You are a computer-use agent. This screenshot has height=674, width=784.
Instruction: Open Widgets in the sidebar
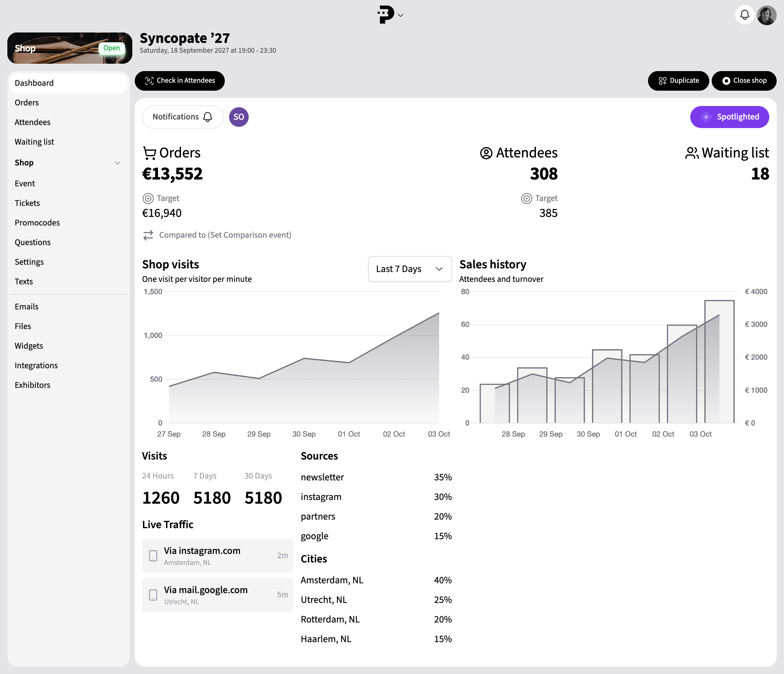pyautogui.click(x=68, y=346)
